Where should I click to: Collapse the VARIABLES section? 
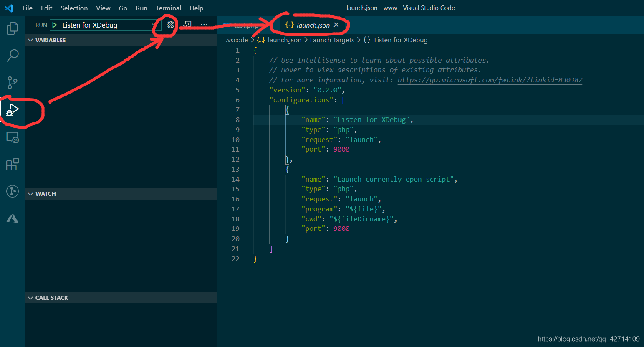[x=121, y=40]
